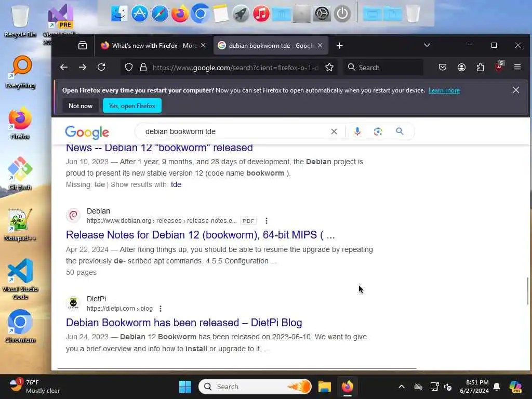
Task: Focus the Firefox toolbar Search box
Action: (x=383, y=68)
